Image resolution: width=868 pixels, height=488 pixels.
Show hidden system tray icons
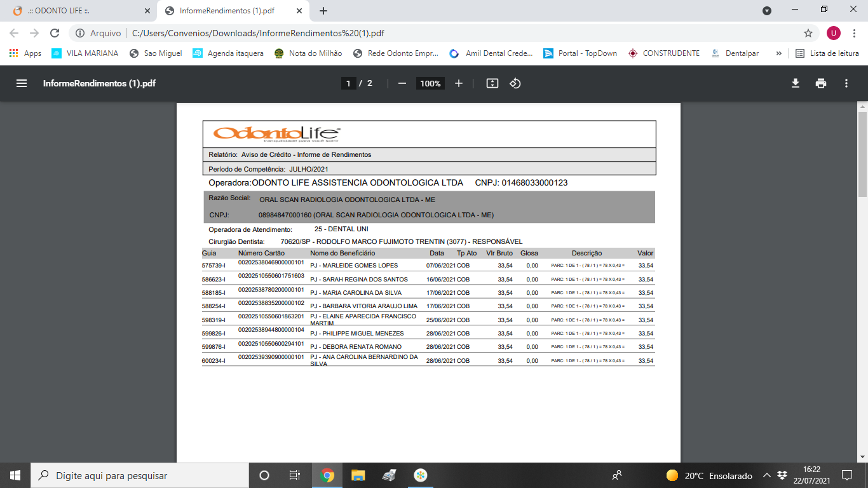pyautogui.click(x=767, y=475)
